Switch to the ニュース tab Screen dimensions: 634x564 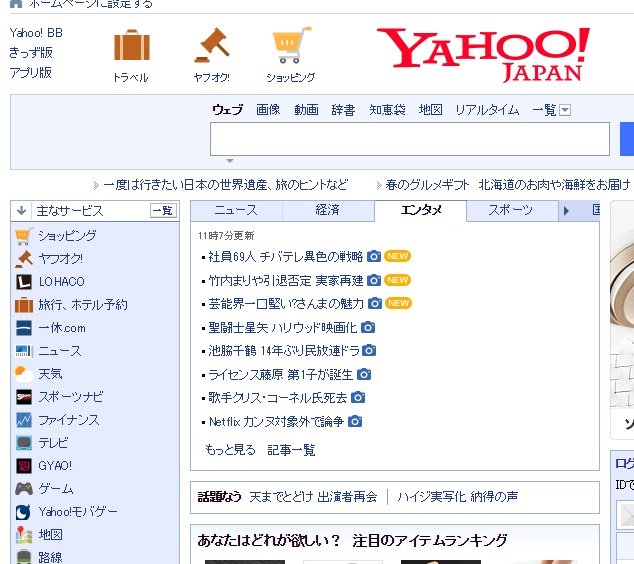[236, 210]
